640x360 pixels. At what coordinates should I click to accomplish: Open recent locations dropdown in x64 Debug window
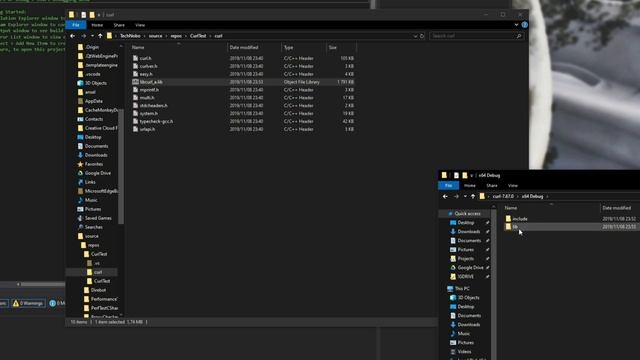(x=465, y=196)
